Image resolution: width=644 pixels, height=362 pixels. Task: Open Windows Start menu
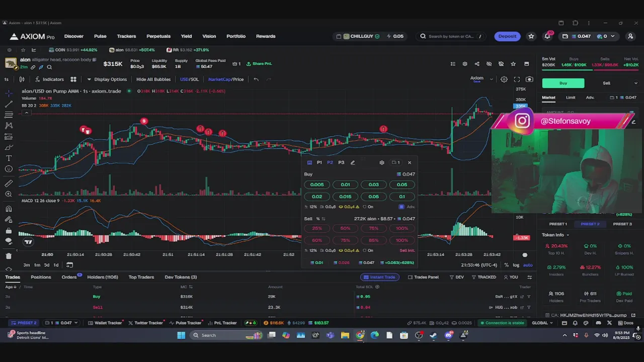click(x=181, y=335)
